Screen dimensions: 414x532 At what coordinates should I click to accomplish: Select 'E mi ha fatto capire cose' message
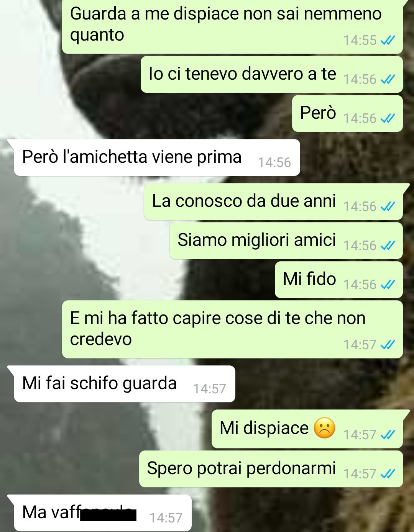coord(232,329)
